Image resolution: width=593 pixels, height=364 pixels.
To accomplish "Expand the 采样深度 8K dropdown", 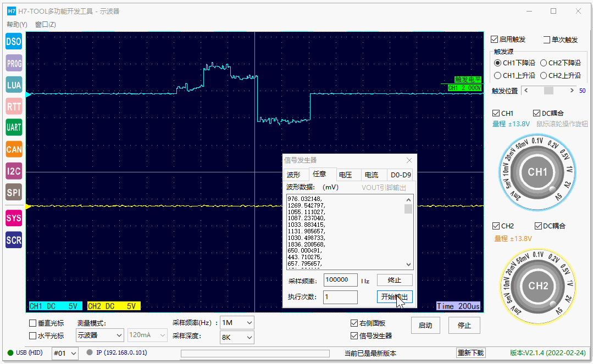I will pyautogui.click(x=236, y=337).
